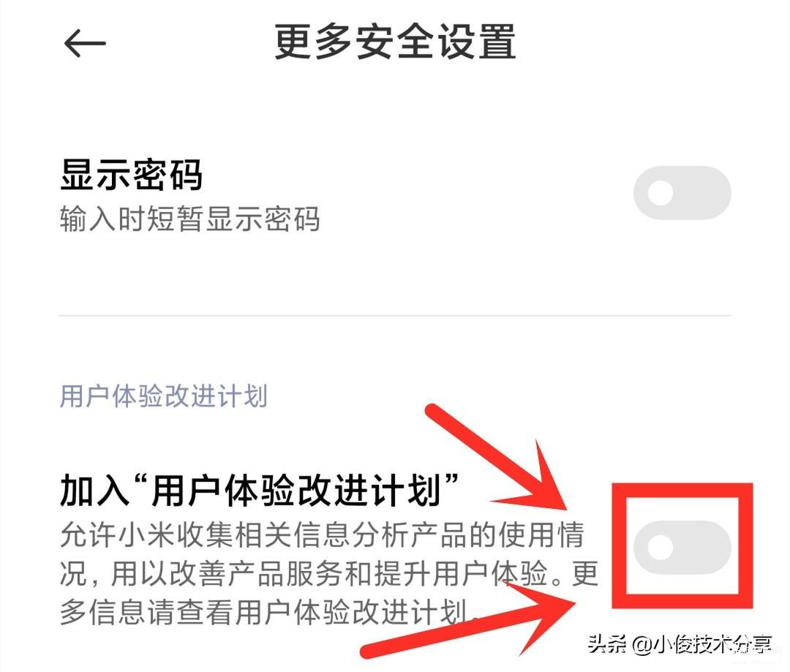
Task: Tap the 更多安全设置 page title
Action: (x=395, y=42)
